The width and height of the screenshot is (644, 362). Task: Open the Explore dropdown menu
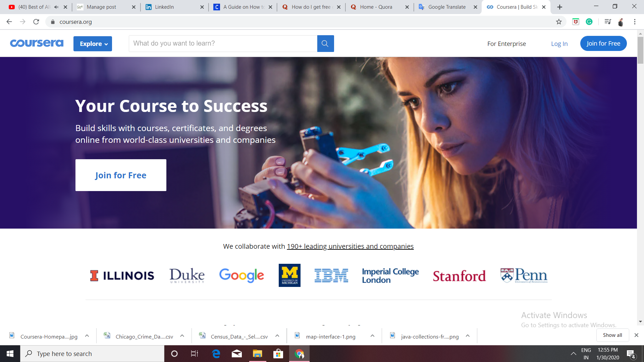pos(93,44)
